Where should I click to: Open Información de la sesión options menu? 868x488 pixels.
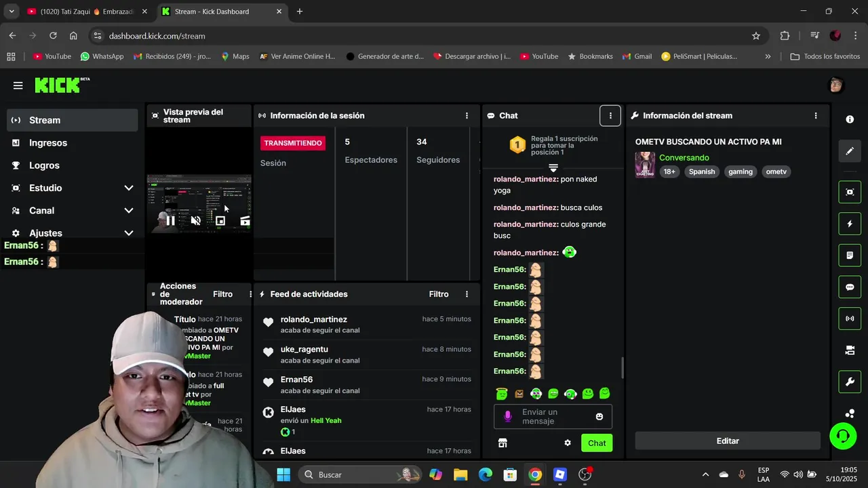pyautogui.click(x=467, y=116)
